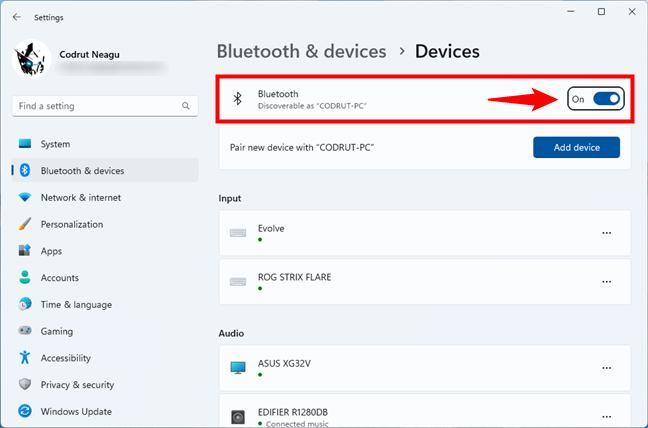Click the Input section heading
Image resolution: width=648 pixels, height=428 pixels.
click(230, 198)
